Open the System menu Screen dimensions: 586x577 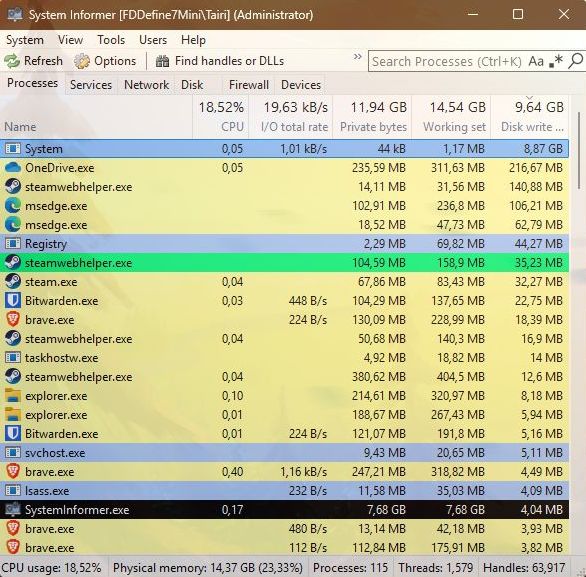pyautogui.click(x=25, y=40)
